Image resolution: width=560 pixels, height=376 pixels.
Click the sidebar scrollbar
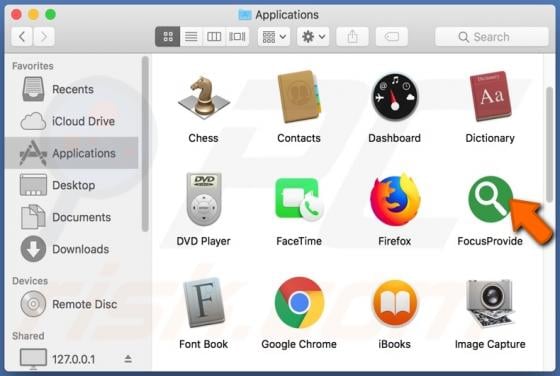click(145, 144)
